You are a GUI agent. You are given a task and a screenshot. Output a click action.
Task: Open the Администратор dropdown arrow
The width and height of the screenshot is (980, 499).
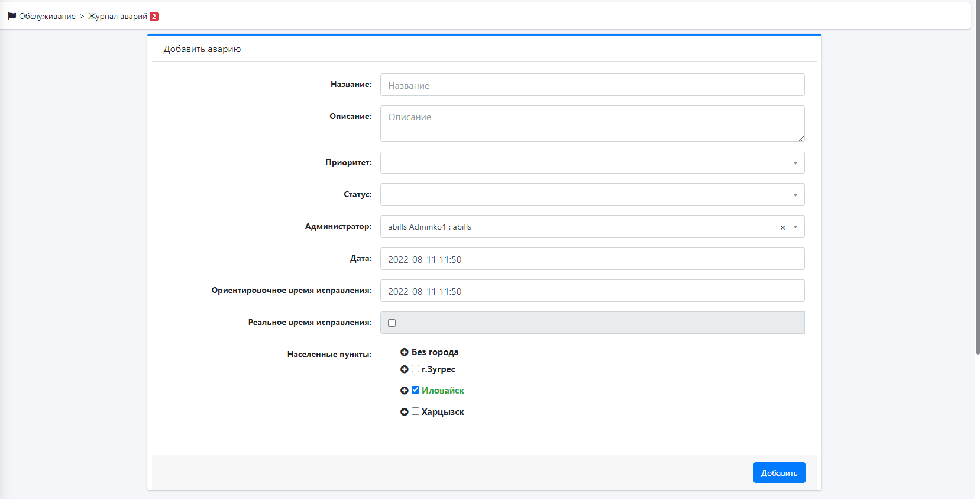pos(795,227)
